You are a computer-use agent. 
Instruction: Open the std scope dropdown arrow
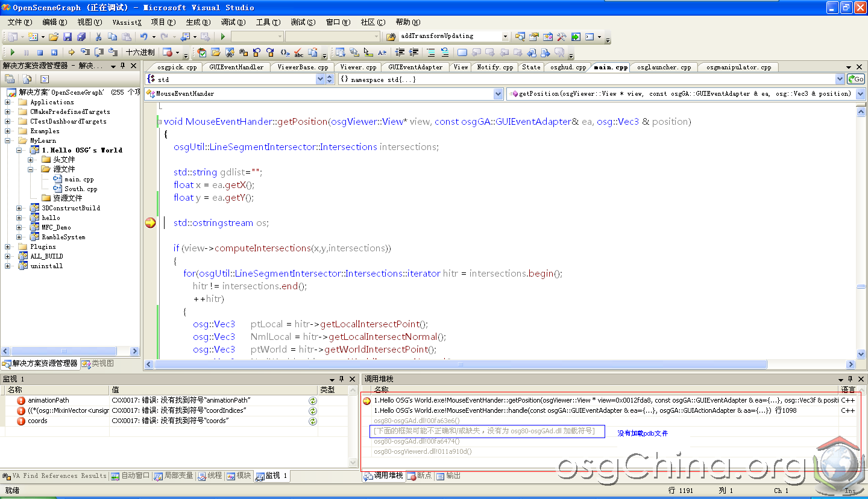pos(321,79)
